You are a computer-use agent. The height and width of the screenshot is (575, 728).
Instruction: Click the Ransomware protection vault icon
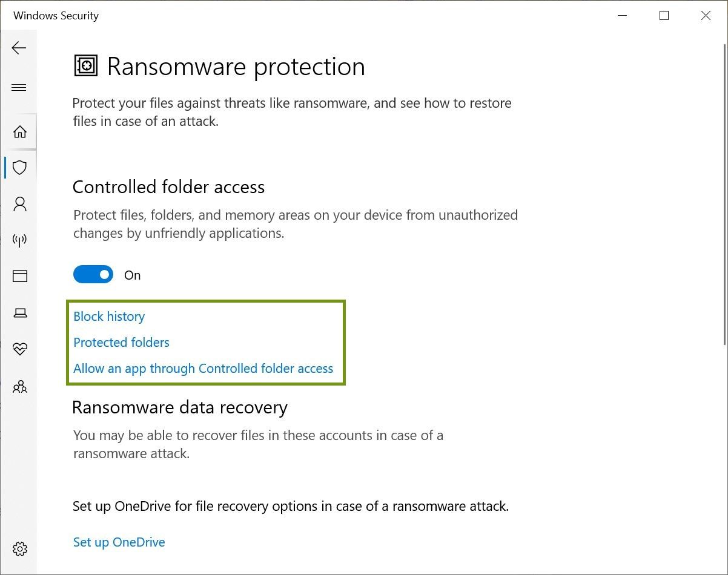coord(86,65)
